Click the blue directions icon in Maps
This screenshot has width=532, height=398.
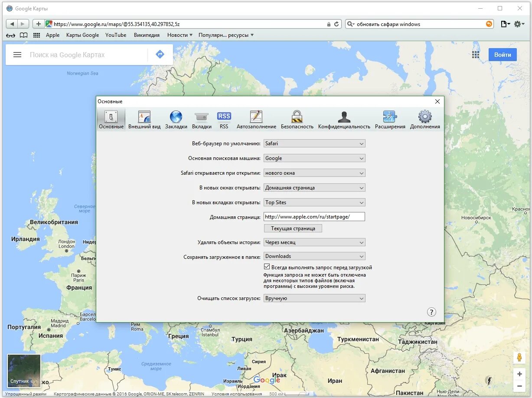160,55
